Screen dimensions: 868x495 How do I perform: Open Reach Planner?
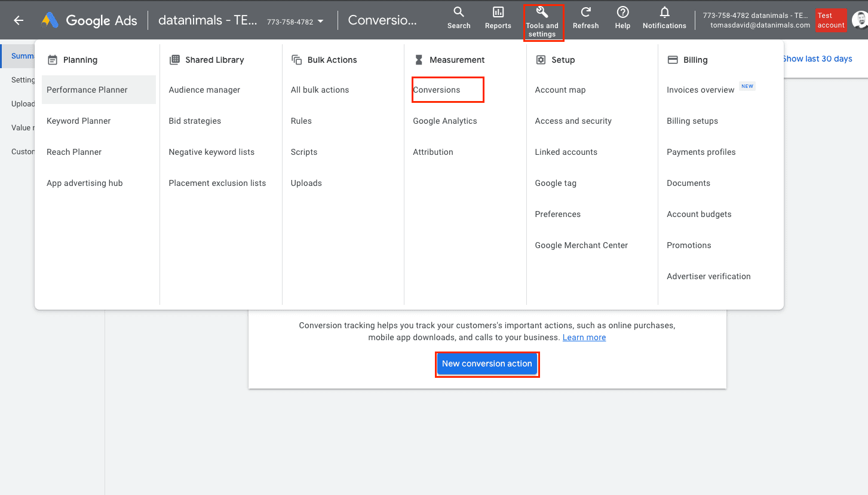point(74,152)
